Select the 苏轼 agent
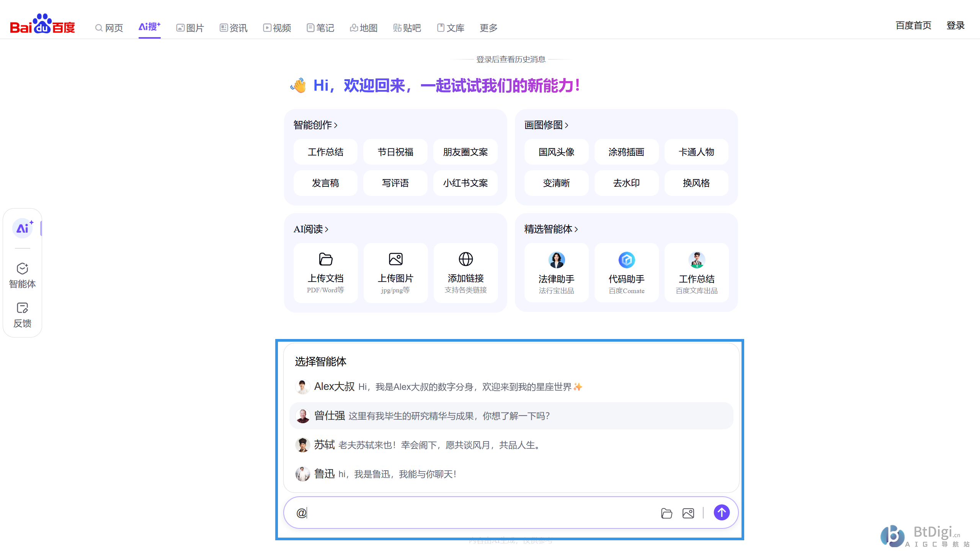Viewport: 980px width, 551px height. [511, 445]
